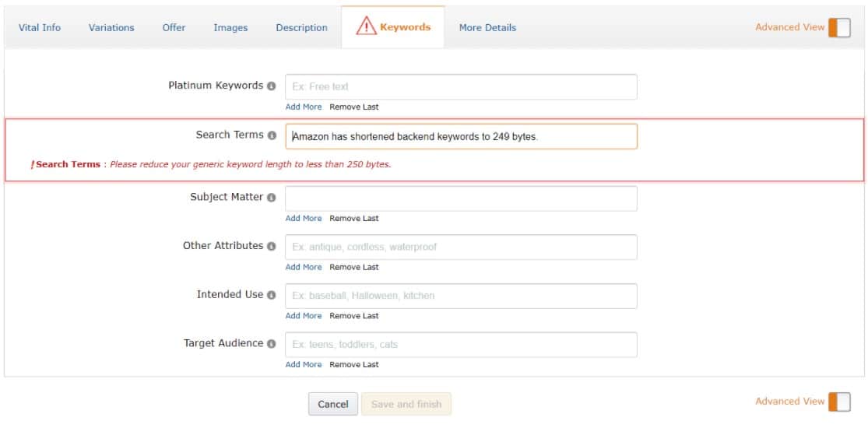Click Add More under Target Audience
The image size is (868, 428).
pos(304,364)
